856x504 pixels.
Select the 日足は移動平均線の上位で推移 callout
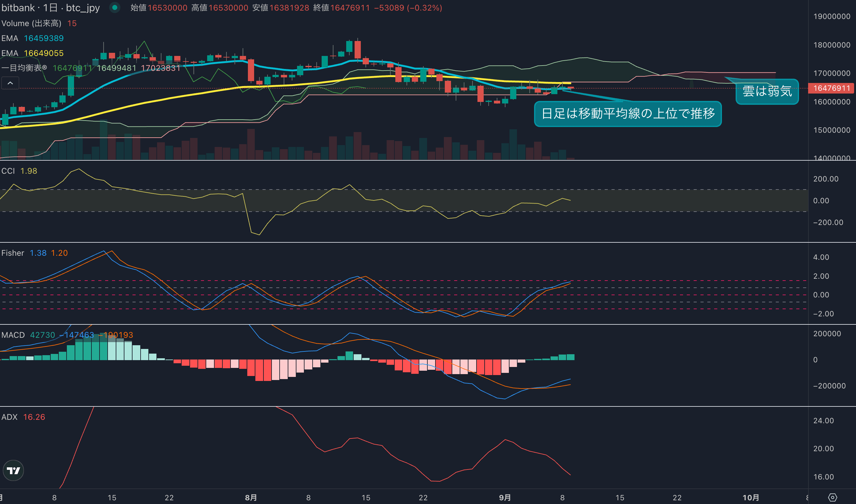628,114
